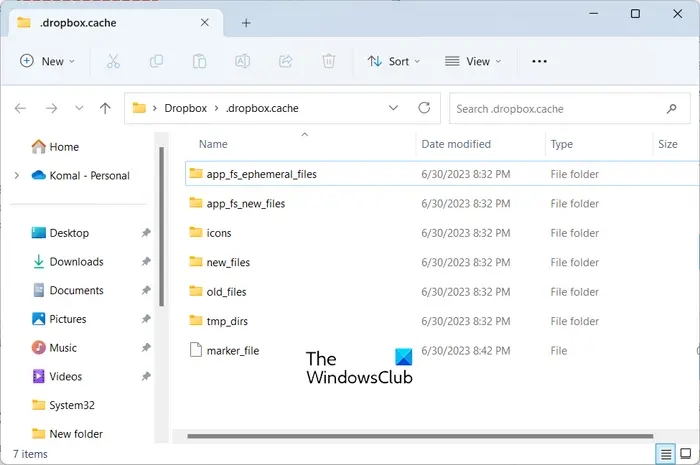Click the navigation pane vertical scrollbar

point(162,227)
